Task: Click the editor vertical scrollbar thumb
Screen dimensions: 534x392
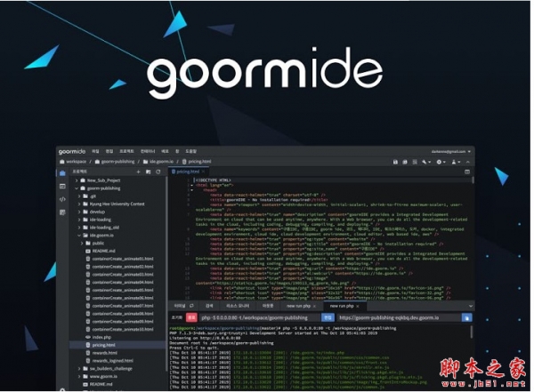Action: 473,180
